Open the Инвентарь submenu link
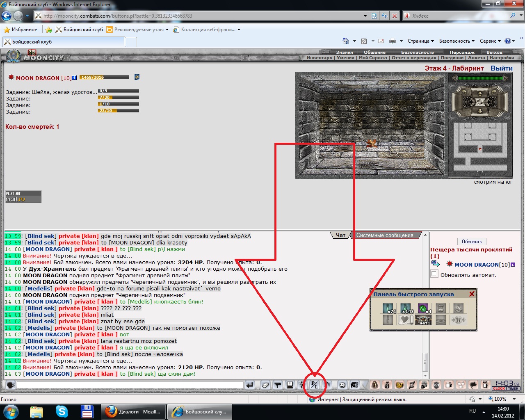The image size is (525, 420). (319, 58)
